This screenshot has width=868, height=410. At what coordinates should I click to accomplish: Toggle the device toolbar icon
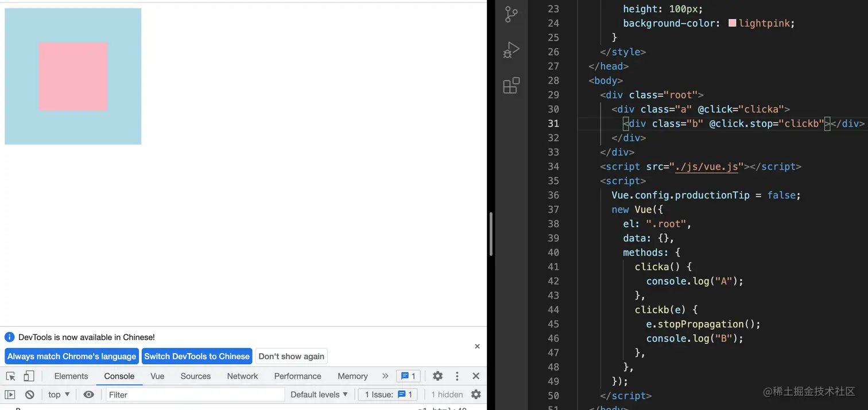coord(29,376)
